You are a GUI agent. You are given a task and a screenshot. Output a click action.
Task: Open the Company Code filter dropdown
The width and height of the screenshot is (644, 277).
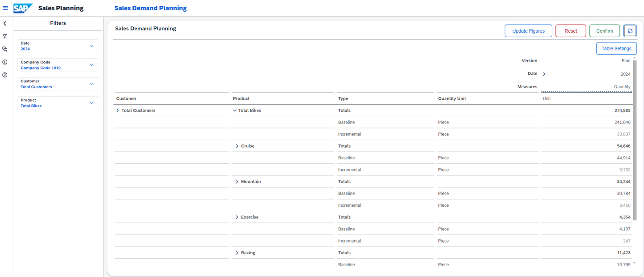(58, 65)
